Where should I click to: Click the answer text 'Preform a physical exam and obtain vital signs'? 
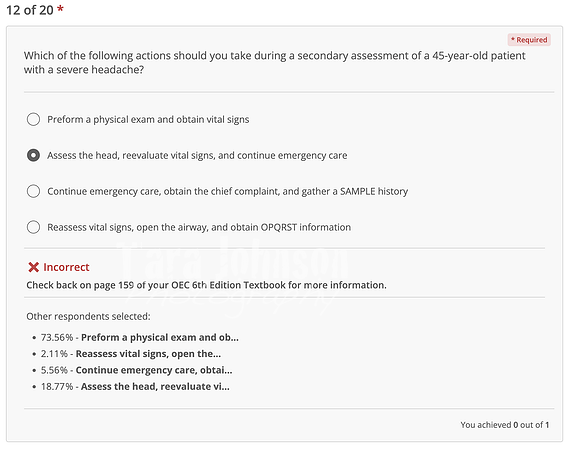148,120
